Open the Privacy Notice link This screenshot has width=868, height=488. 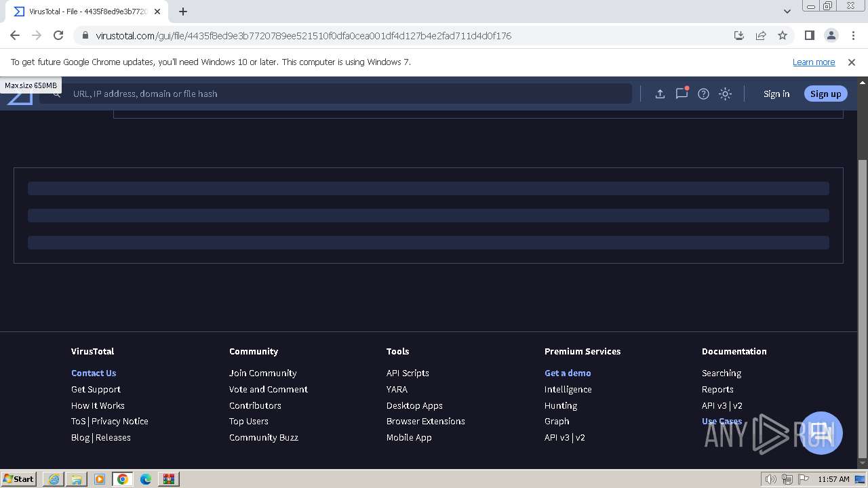pyautogui.click(x=120, y=421)
